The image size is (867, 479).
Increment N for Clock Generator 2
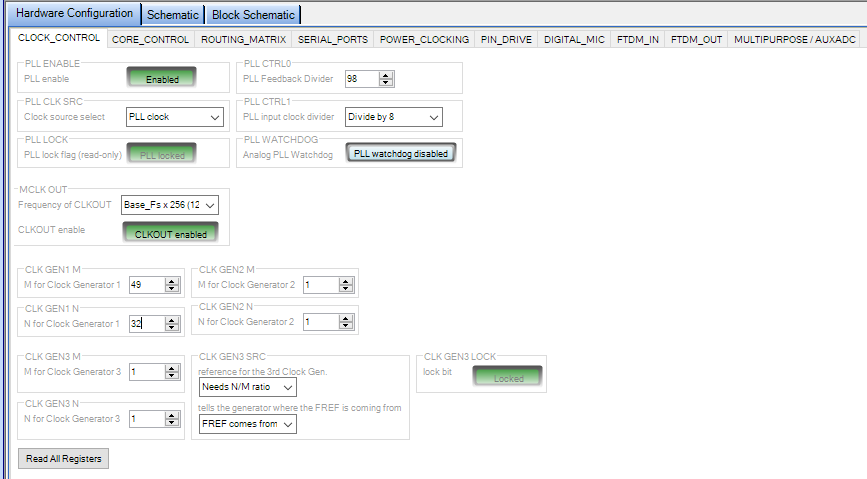[346, 318]
